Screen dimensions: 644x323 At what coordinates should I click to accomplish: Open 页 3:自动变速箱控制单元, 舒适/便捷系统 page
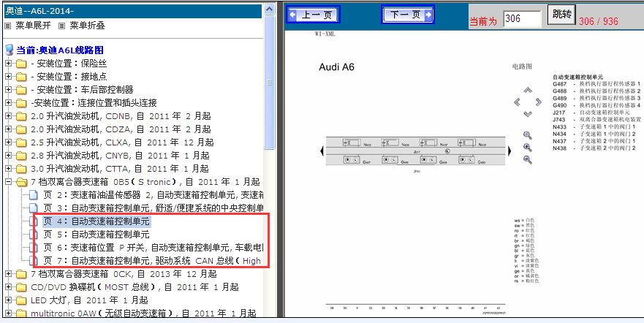pos(154,208)
